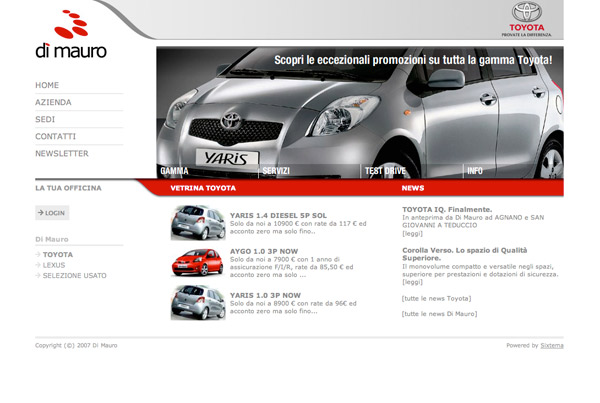Open the Corolla Verso news headline
600x403 pixels.
(465, 254)
